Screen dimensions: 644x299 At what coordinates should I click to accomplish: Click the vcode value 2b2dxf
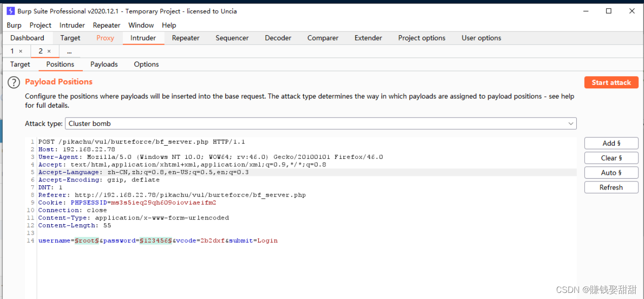[x=213, y=241]
